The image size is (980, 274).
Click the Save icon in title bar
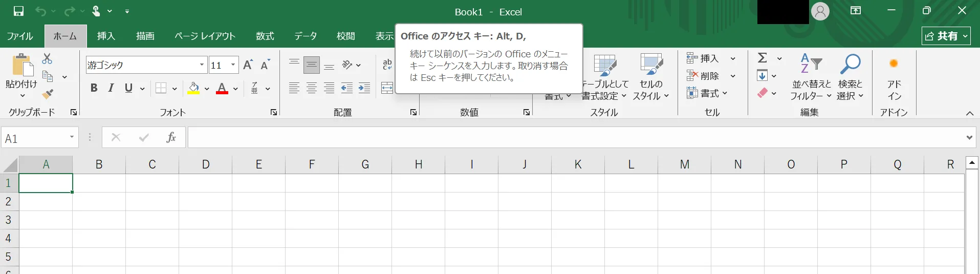(18, 11)
